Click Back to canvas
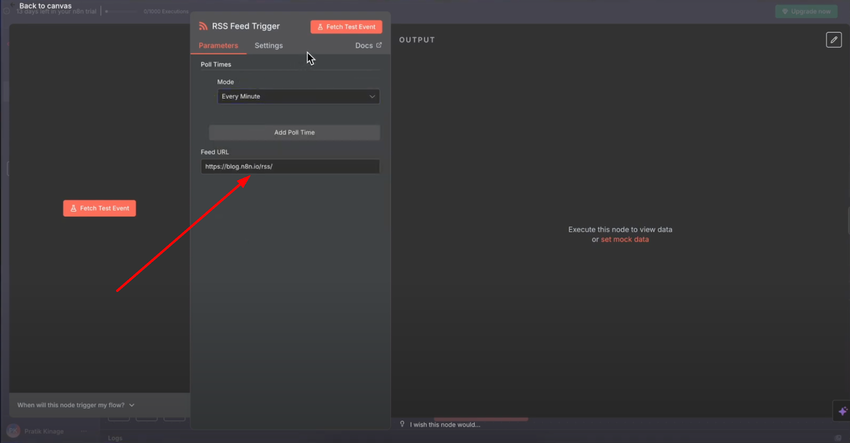The width and height of the screenshot is (850, 443). (45, 6)
